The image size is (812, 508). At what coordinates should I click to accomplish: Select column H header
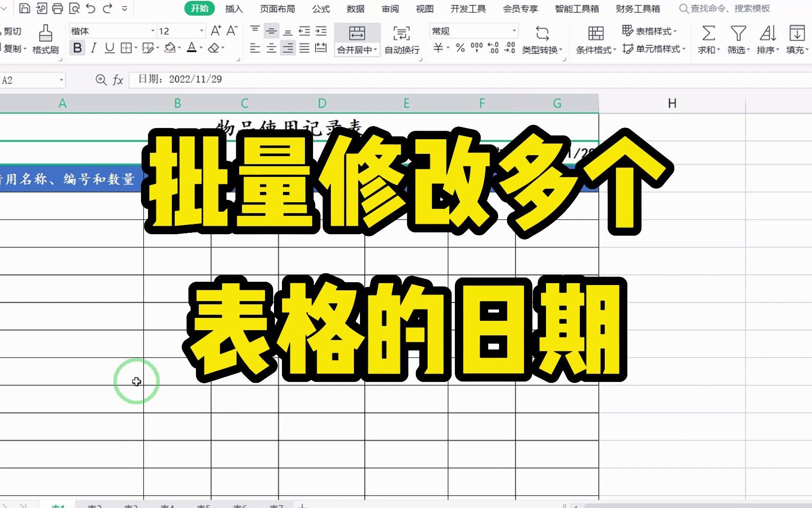click(x=672, y=103)
